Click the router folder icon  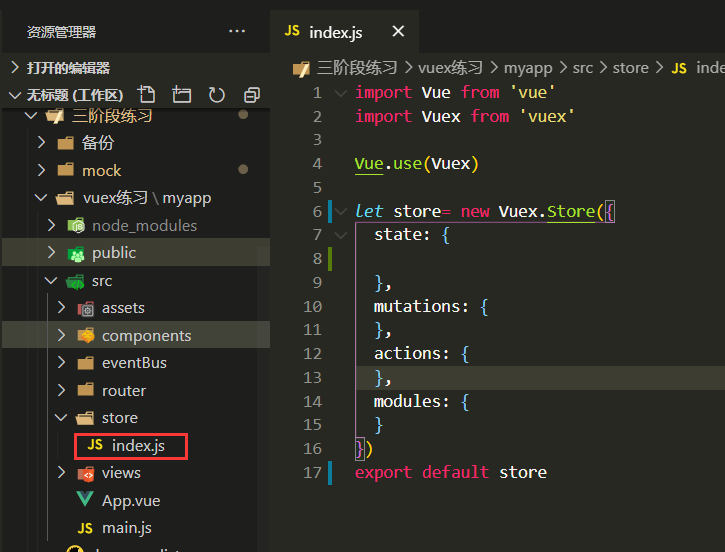86,390
